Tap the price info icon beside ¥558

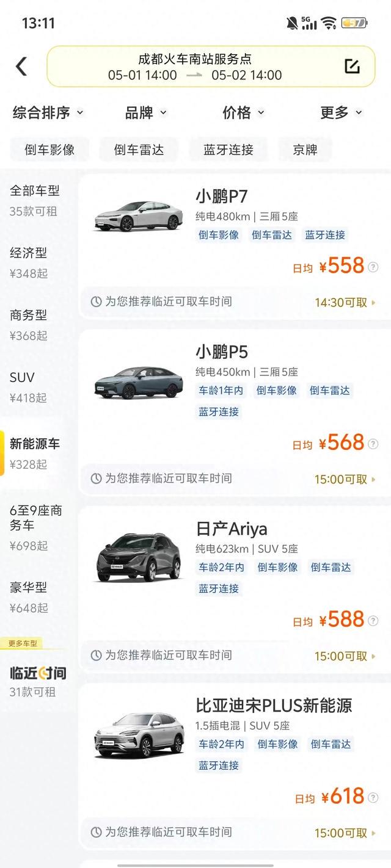click(373, 267)
